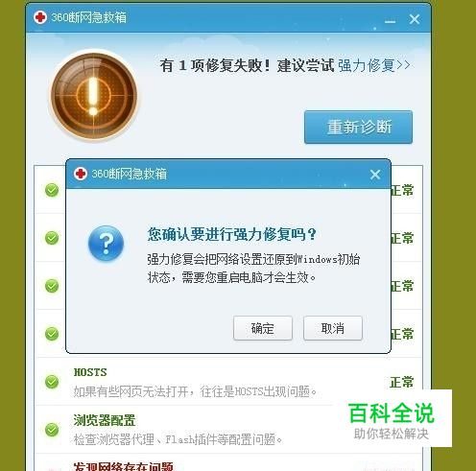Start re-diagnosis with 重新诊断 button
Screen dimensions: 476x471
[358, 127]
